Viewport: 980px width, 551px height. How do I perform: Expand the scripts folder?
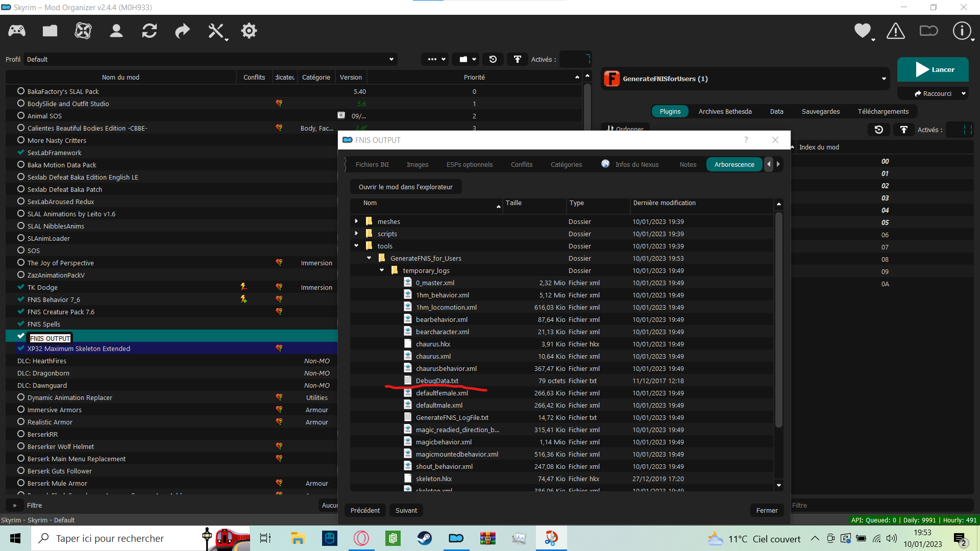[356, 234]
